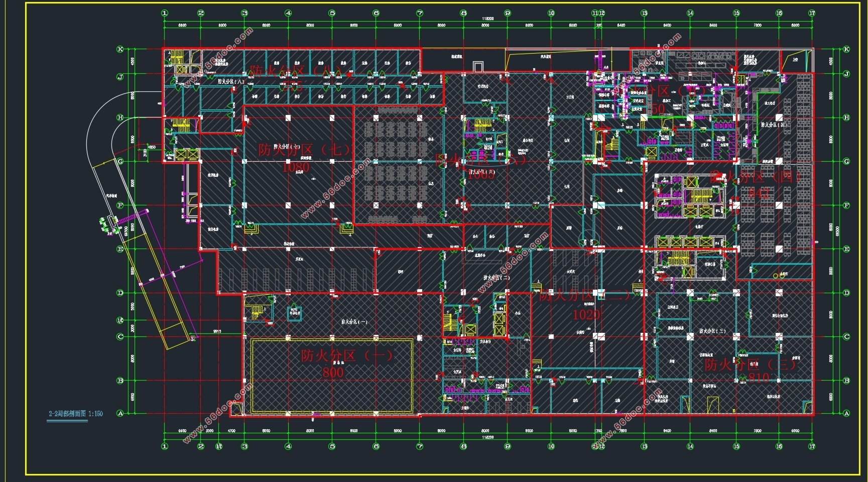Image resolution: width=868 pixels, height=482 pixels.
Task: Click red label 防火分区（三）810
Action: [x=750, y=371]
